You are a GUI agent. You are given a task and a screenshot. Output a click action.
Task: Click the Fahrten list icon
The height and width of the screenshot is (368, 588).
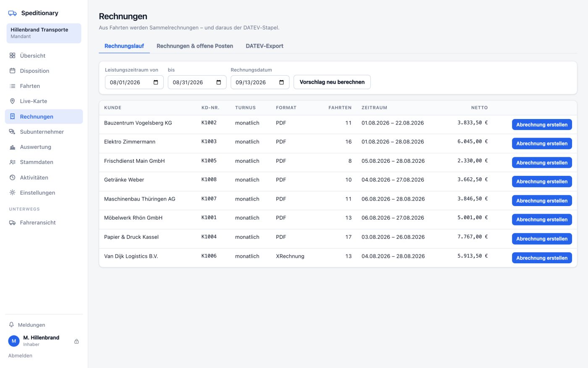(13, 86)
